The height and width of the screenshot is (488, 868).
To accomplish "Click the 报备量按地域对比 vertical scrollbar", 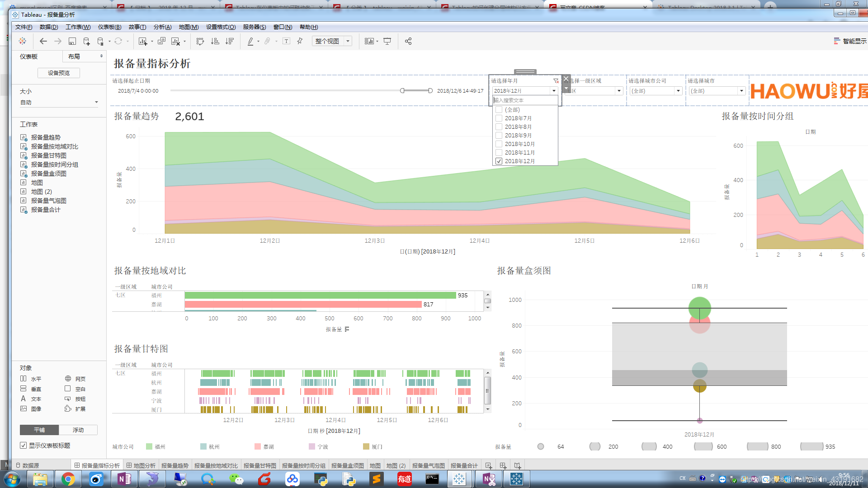I will 488,301.
